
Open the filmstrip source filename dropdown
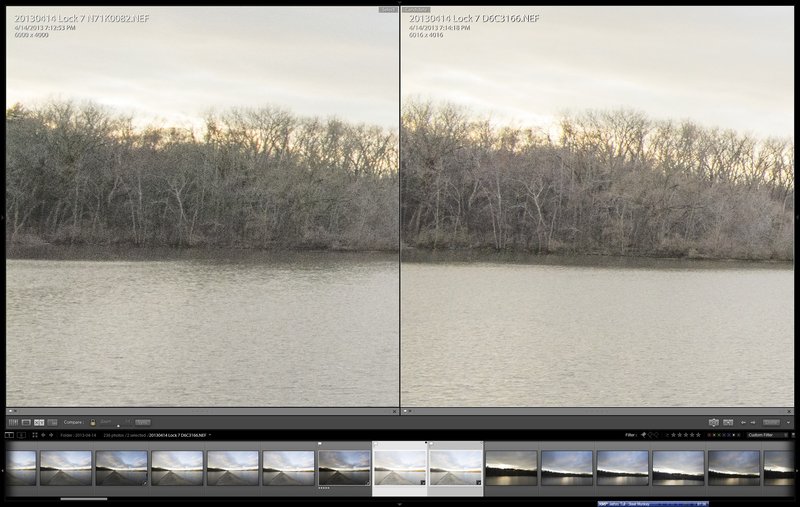click(x=210, y=435)
